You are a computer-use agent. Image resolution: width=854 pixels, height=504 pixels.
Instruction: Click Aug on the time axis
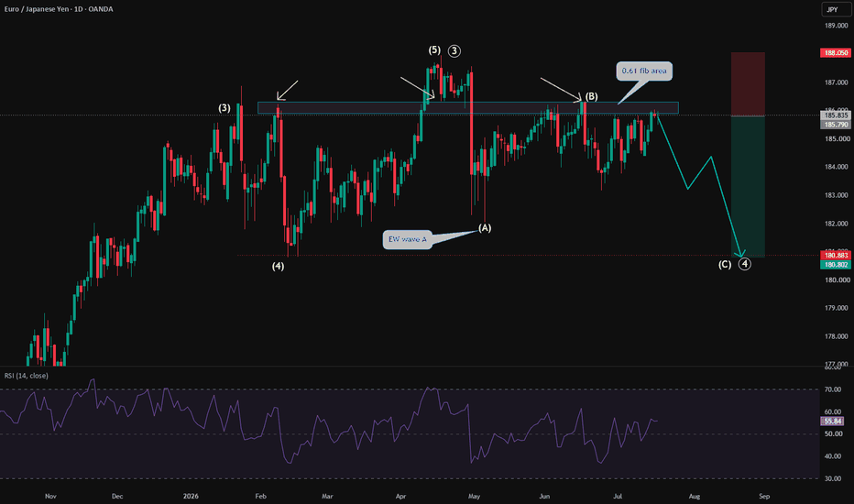coord(694,497)
